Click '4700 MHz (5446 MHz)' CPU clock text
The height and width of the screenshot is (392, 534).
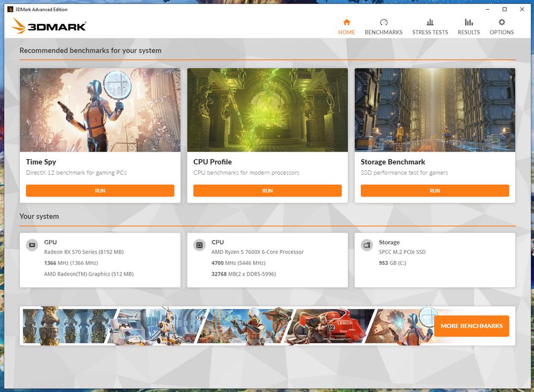pyautogui.click(x=238, y=263)
